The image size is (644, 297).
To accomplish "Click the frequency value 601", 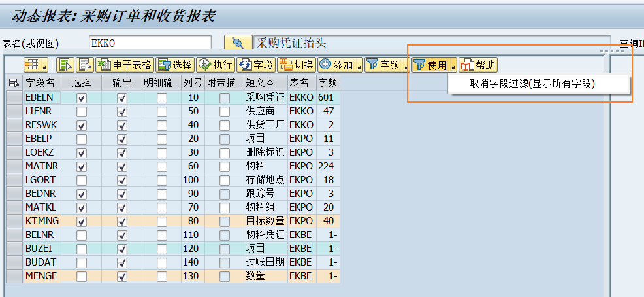I will (328, 97).
